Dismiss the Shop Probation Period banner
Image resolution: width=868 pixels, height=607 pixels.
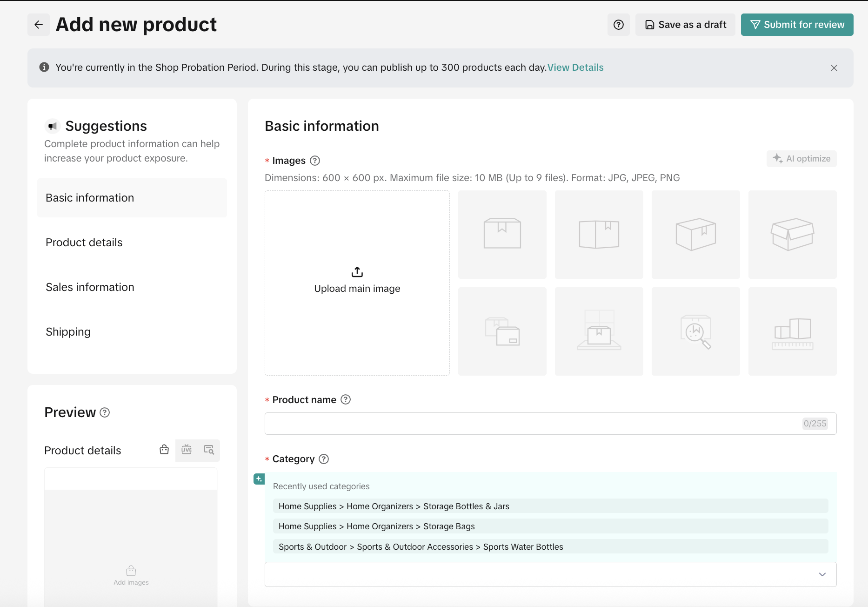(834, 68)
